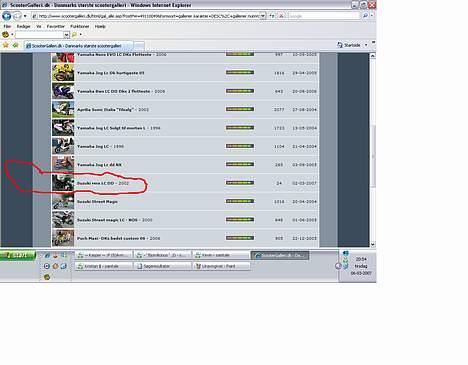The width and height of the screenshot is (468, 365).
Task: Click the browser Back button
Action: point(6,16)
